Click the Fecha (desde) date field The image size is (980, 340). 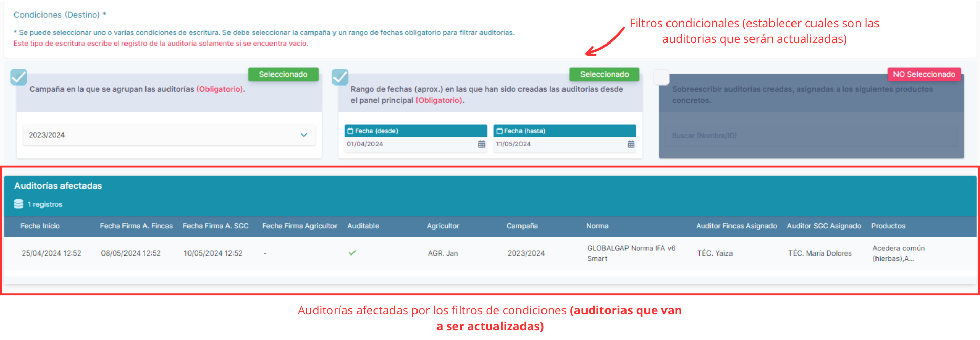[x=415, y=144]
